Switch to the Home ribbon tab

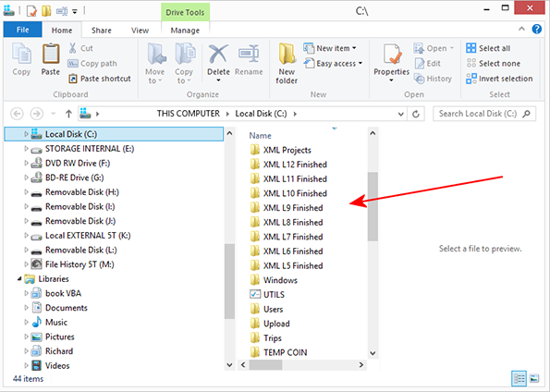tap(62, 31)
